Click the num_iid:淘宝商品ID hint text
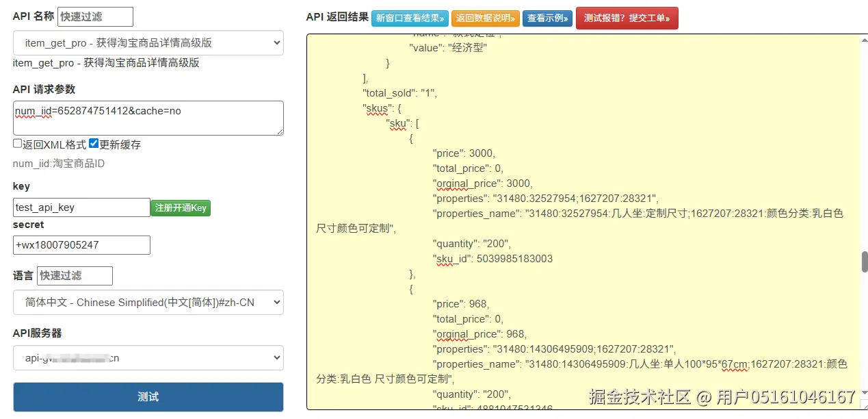 pos(59,164)
